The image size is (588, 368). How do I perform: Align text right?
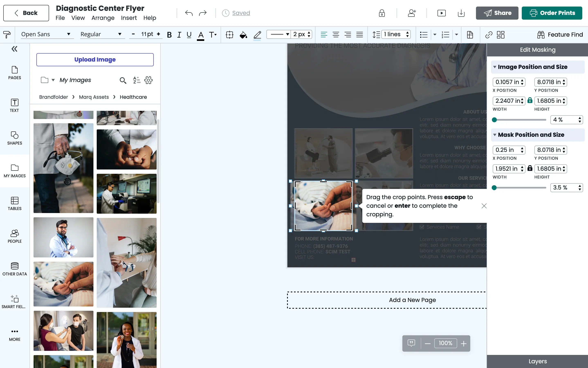(348, 35)
